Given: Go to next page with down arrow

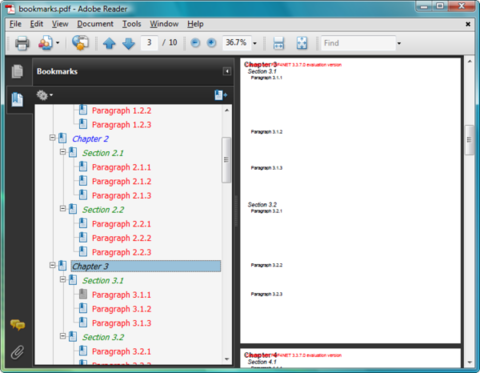Looking at the screenshot, I should coord(129,43).
